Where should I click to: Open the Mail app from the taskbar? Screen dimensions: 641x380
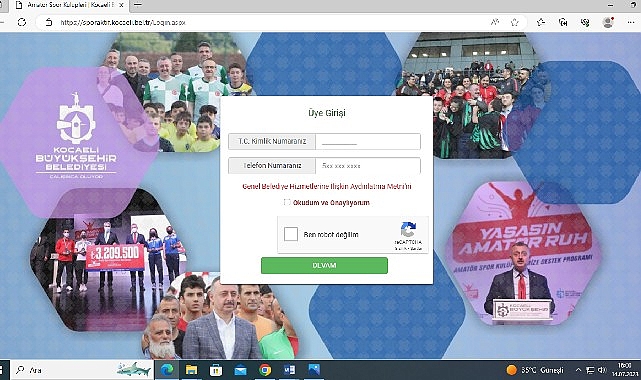[240, 370]
